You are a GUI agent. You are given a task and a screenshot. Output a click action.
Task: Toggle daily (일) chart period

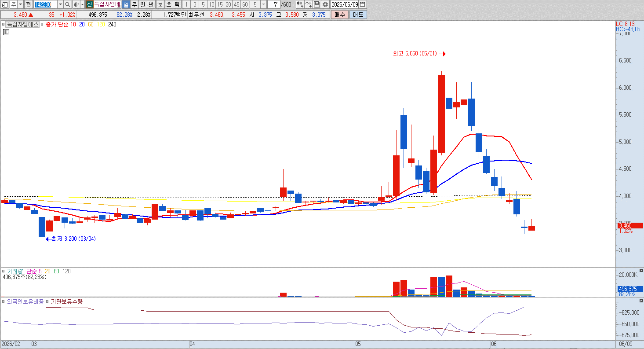click(126, 4)
